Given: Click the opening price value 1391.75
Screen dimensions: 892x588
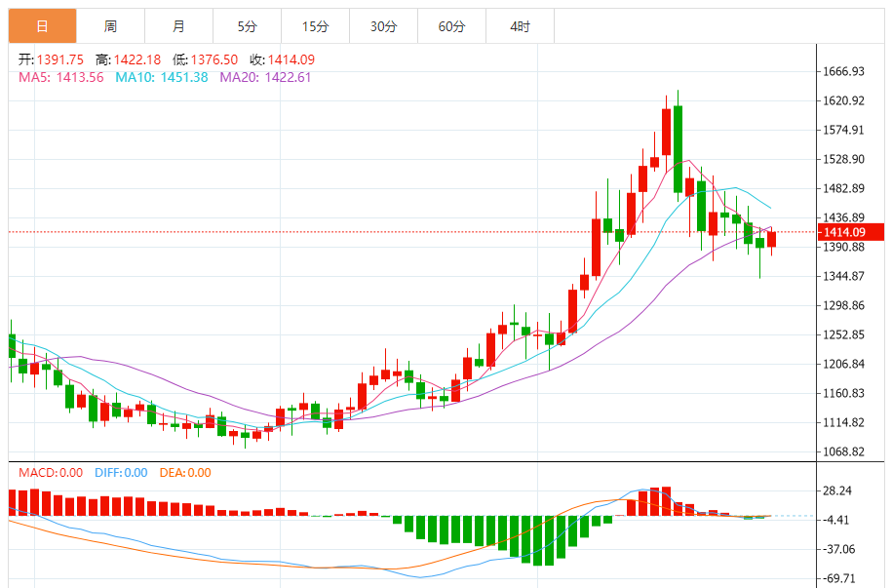Looking at the screenshot, I should click(62, 59).
